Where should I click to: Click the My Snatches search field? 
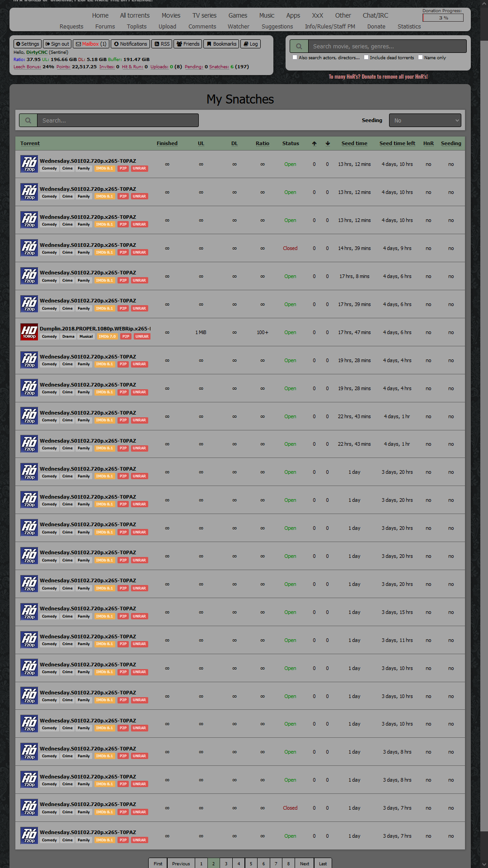coord(118,120)
